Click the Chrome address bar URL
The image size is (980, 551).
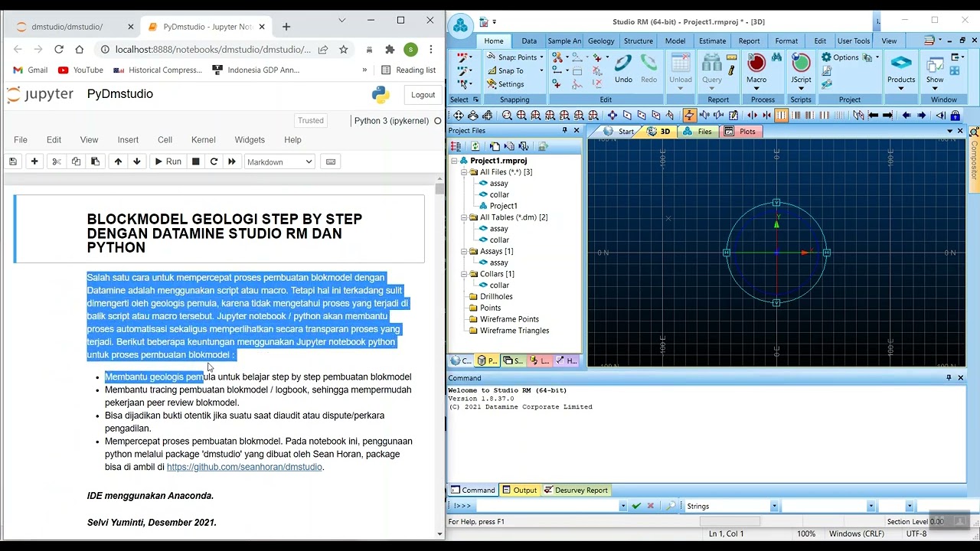[213, 49]
